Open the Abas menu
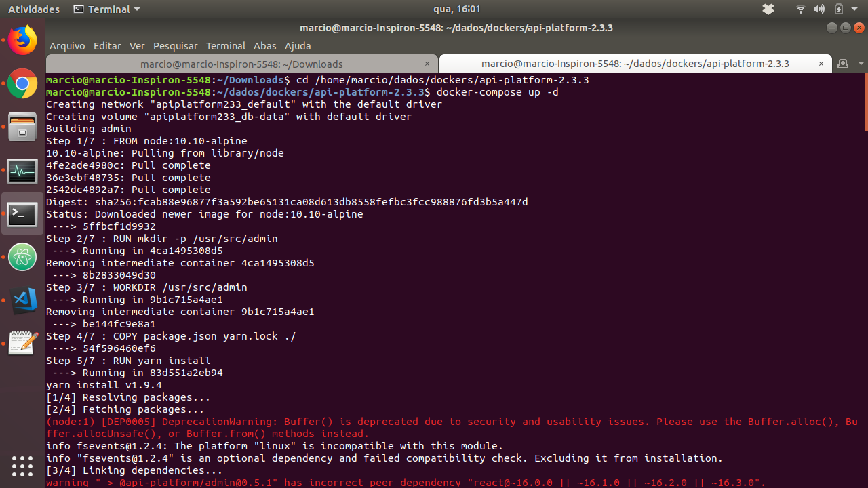The image size is (868, 488). click(x=264, y=46)
